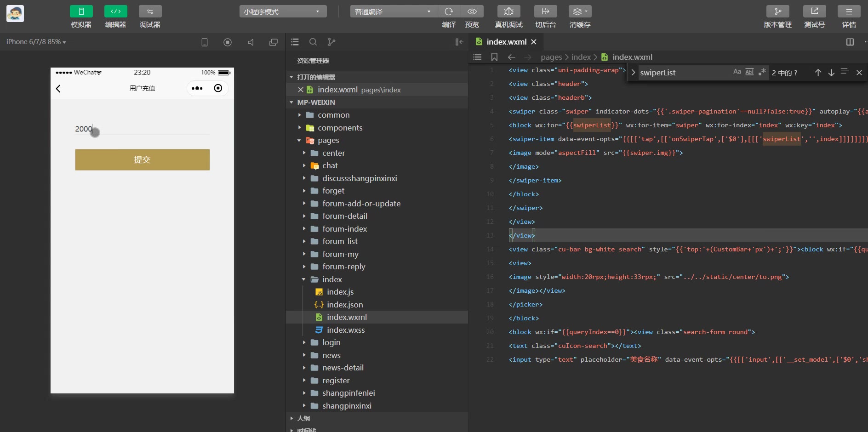Open the 普通编译 compile mode dropdown
The height and width of the screenshot is (432, 868).
pos(394,11)
